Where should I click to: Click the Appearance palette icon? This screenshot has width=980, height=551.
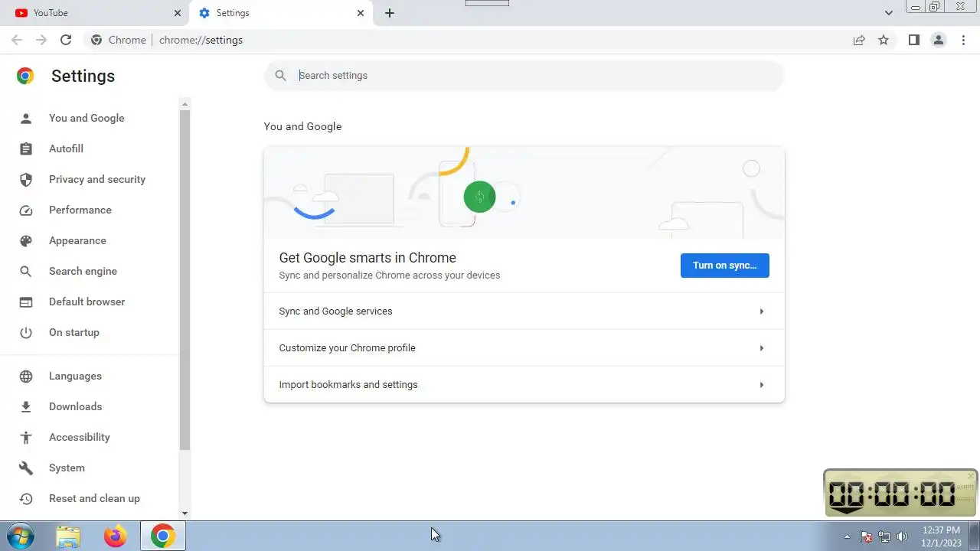(x=26, y=240)
